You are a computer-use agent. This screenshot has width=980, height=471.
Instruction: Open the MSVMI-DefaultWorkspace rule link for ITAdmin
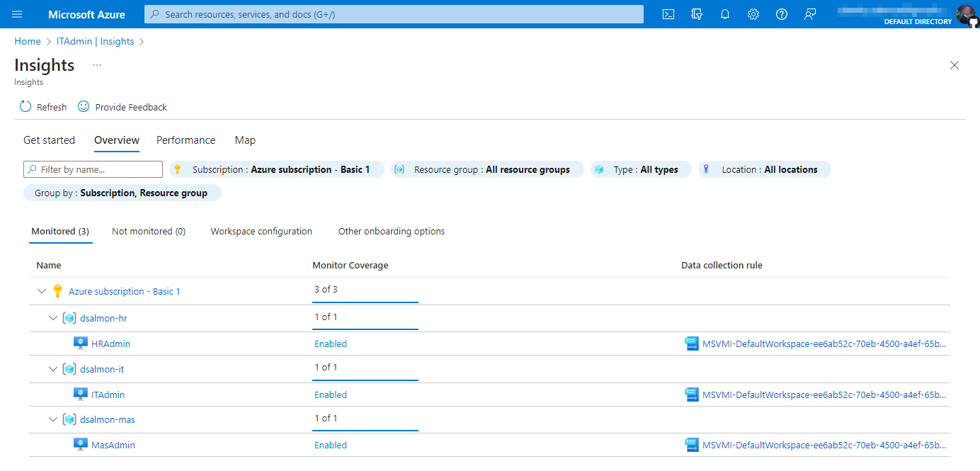(824, 395)
